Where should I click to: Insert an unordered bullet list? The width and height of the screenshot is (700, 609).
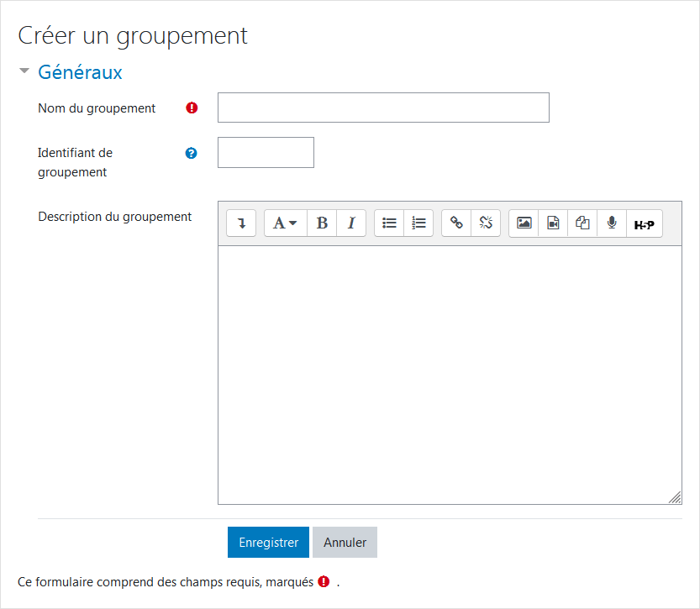point(389,223)
